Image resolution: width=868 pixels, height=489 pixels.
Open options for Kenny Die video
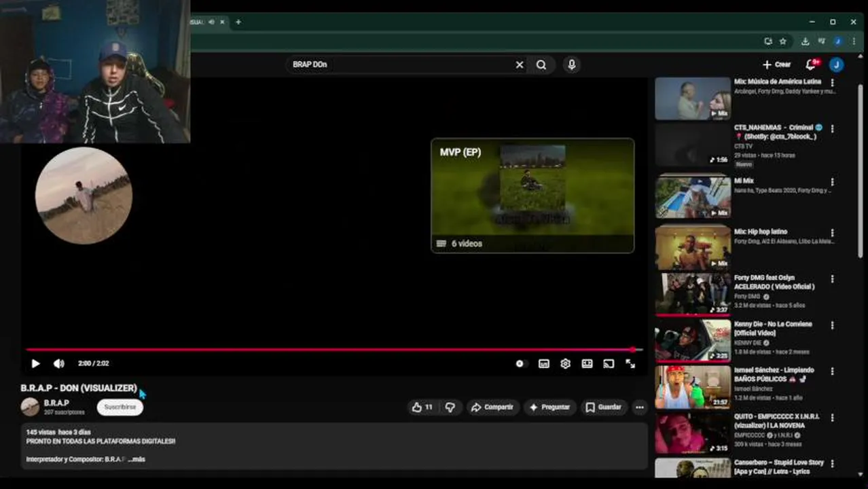(x=832, y=325)
